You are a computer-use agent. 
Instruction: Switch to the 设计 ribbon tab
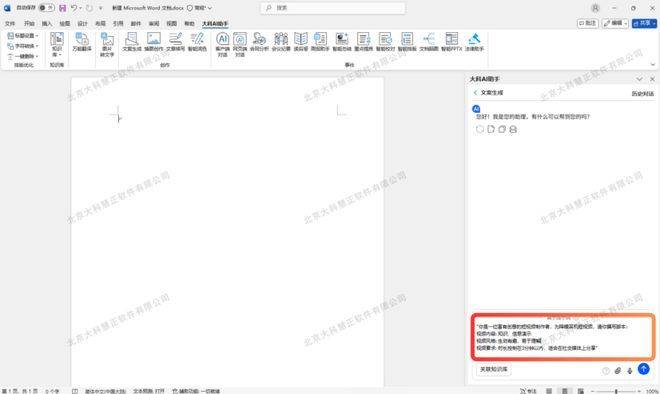click(x=82, y=24)
